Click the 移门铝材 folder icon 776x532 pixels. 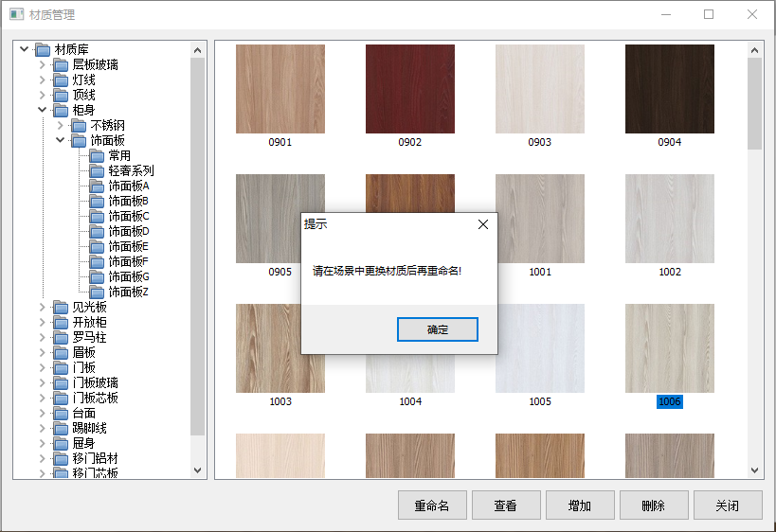click(x=61, y=459)
